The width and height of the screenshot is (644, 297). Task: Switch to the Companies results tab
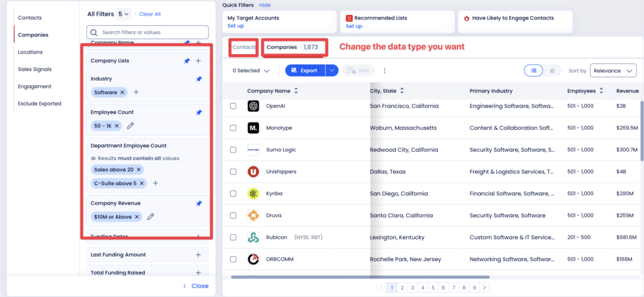[x=292, y=47]
